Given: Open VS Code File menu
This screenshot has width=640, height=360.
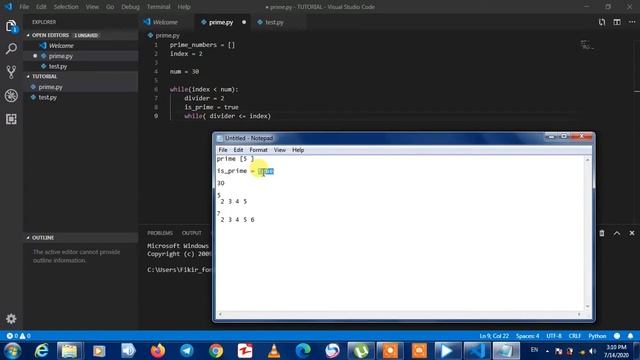Looking at the screenshot, I should click(24, 7).
